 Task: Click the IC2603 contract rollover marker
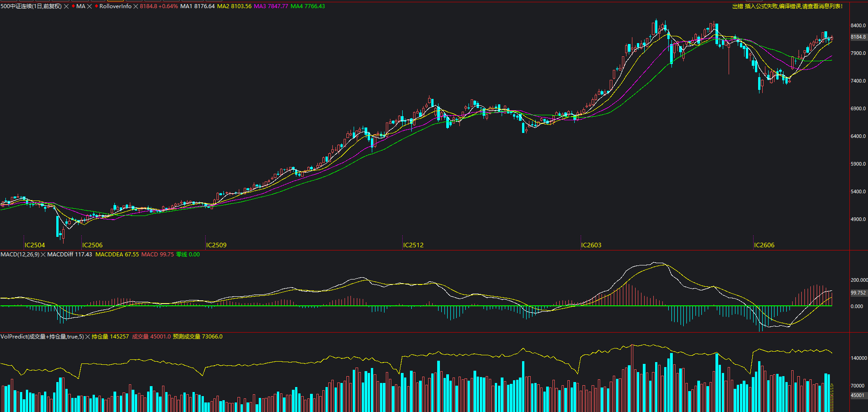coord(591,245)
